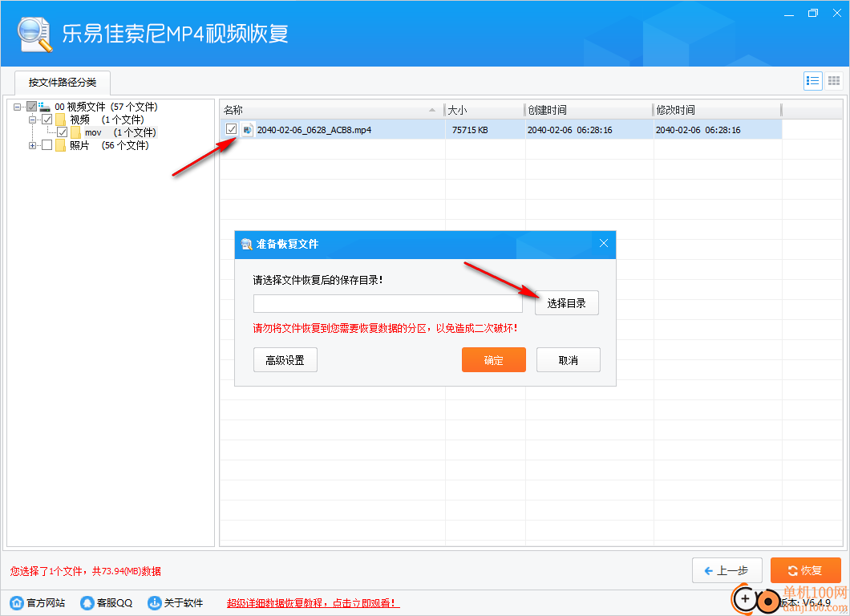850x616 pixels.
Task: Open 高级设置 in the dialog
Action: (285, 360)
